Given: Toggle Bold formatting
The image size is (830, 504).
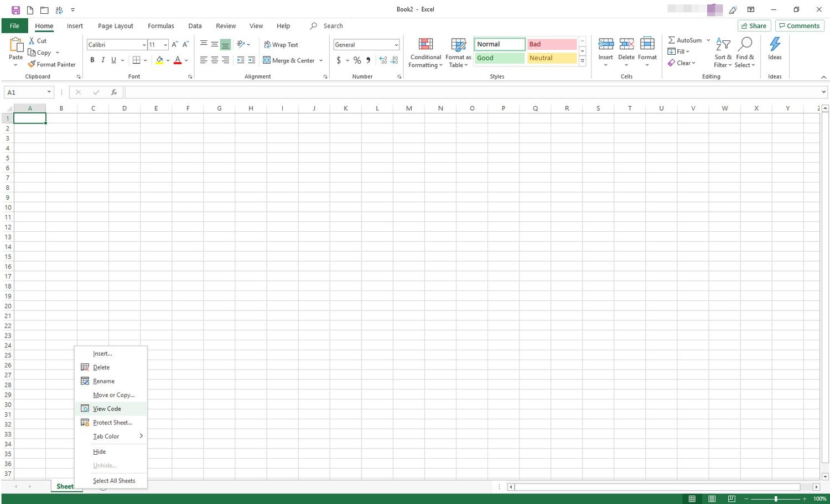Looking at the screenshot, I should pos(92,60).
